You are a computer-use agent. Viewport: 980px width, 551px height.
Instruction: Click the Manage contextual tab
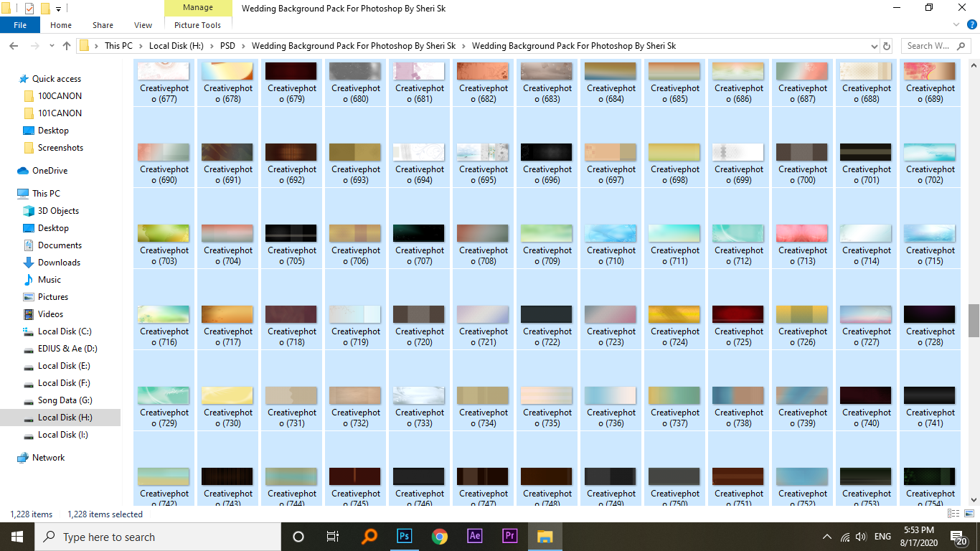pyautogui.click(x=198, y=8)
